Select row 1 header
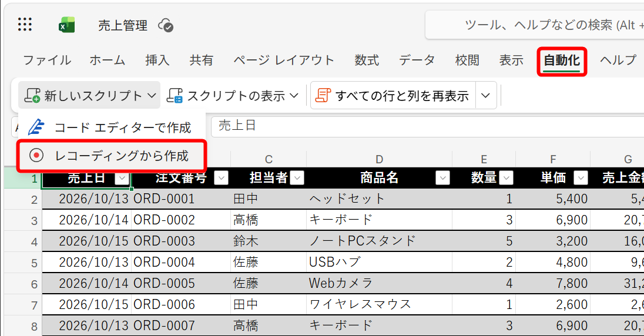 24,178
